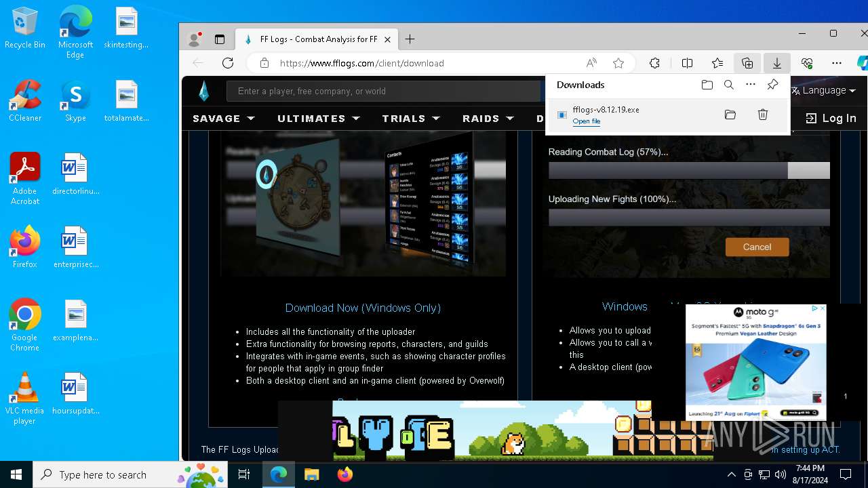
Task: Click the Read aloud icon
Action: (591, 63)
